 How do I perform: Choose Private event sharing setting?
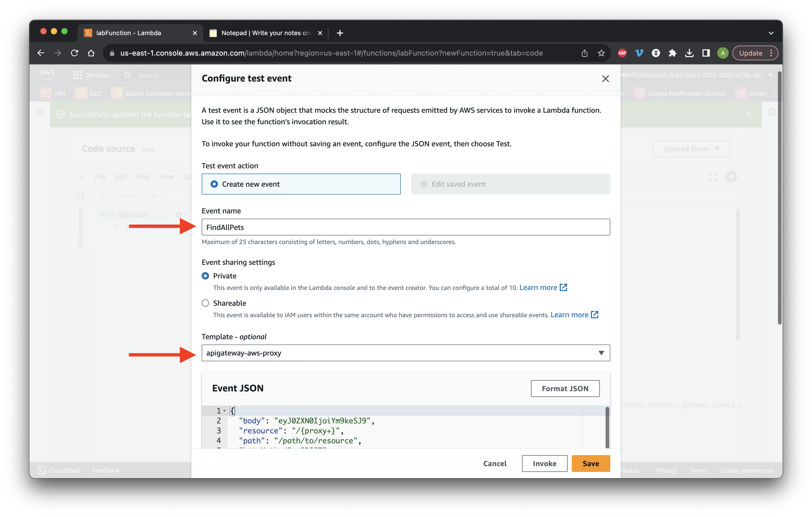pos(205,276)
